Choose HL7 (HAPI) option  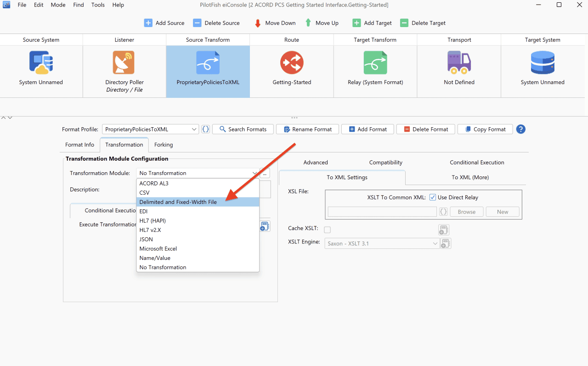coord(198,221)
